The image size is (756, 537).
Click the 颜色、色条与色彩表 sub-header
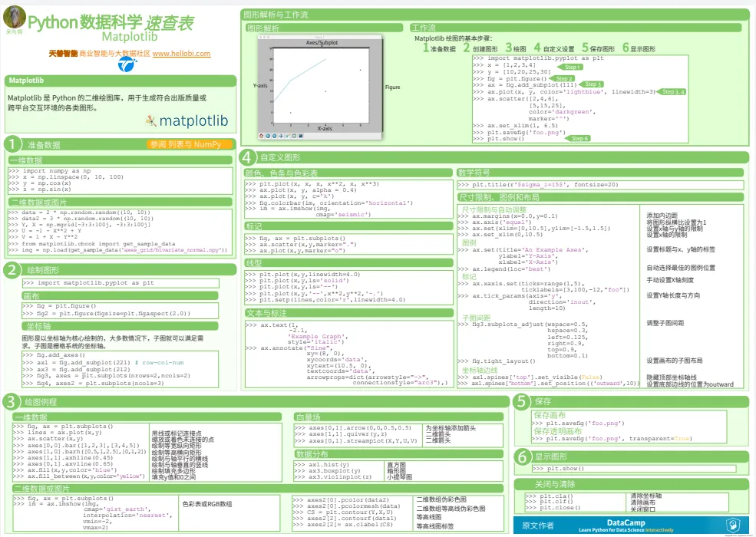(348, 173)
